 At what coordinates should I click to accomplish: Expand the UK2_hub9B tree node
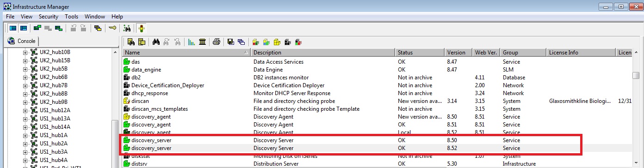(25, 102)
